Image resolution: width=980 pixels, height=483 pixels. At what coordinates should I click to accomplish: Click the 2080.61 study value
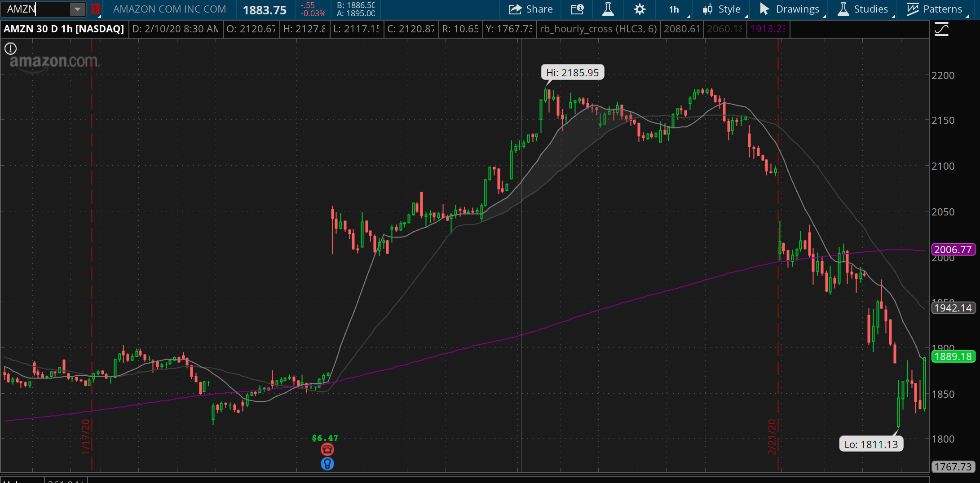pyautogui.click(x=682, y=29)
